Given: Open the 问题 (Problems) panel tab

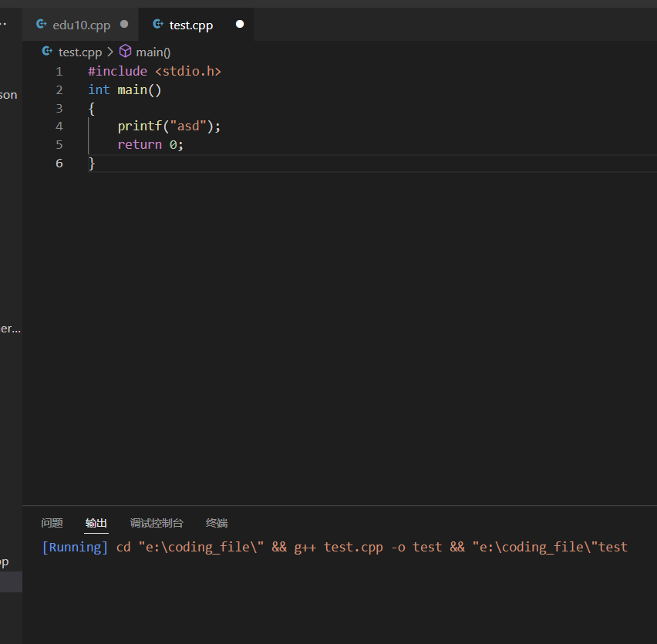Looking at the screenshot, I should pos(52,523).
